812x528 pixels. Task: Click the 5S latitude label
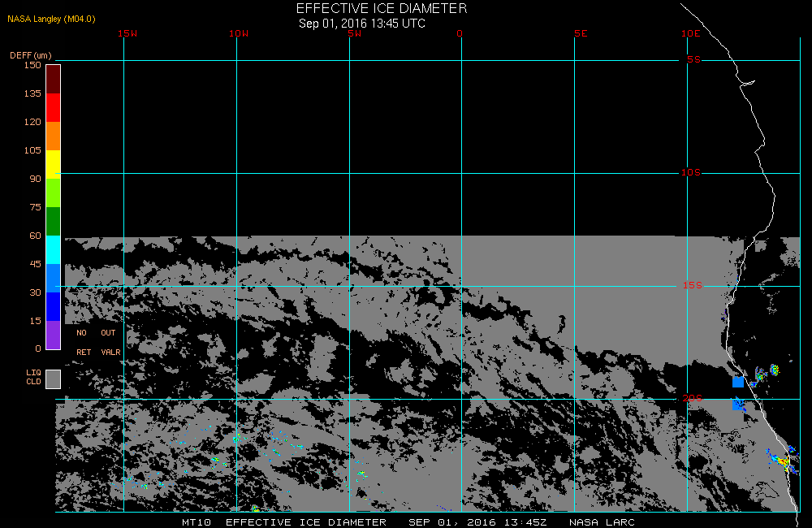693,59
